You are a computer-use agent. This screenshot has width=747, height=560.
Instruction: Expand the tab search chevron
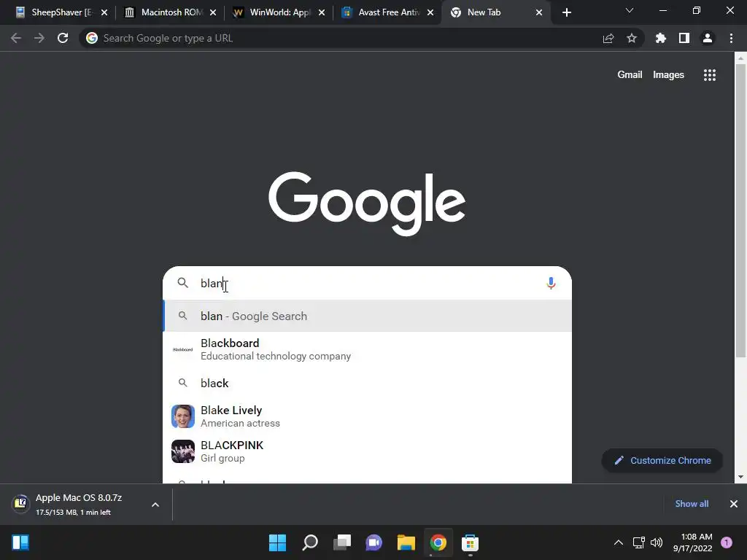(x=630, y=10)
